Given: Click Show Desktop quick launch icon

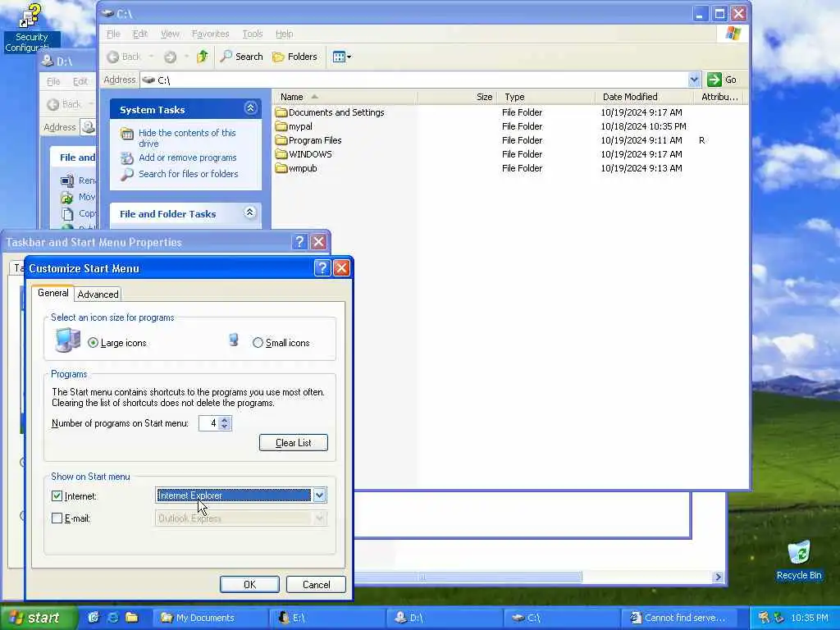Looking at the screenshot, I should 94,618.
